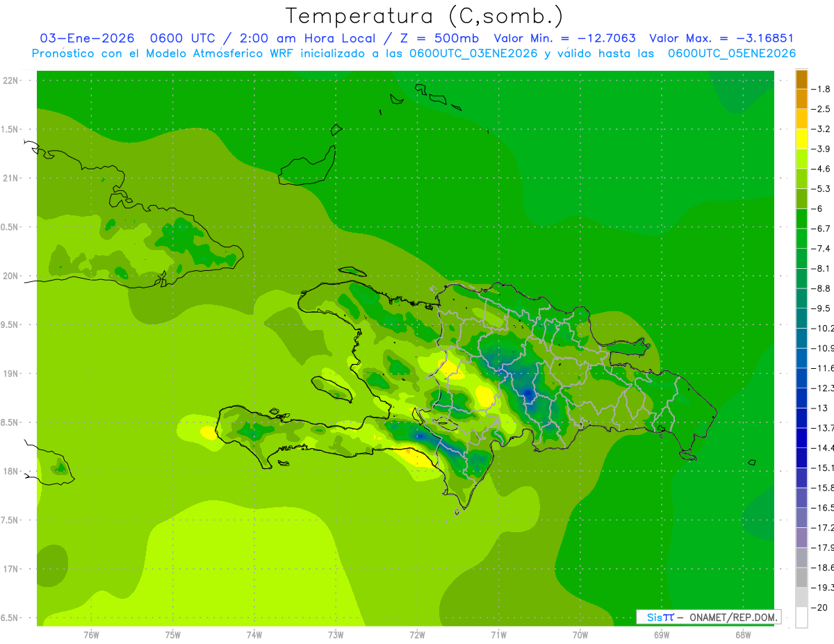Click the "-3.2" colorbar label
The height and width of the screenshot is (644, 834).
point(821,129)
